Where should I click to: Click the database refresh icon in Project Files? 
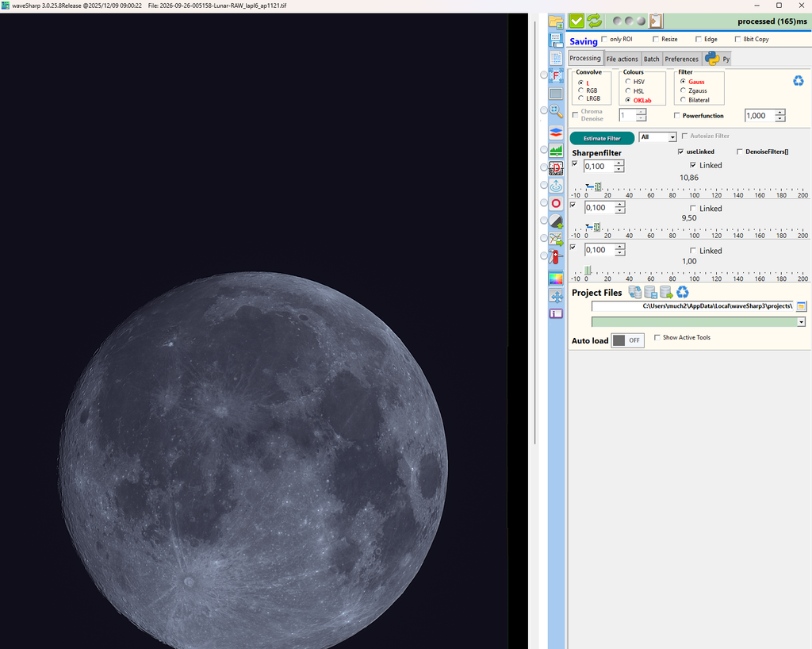click(635, 292)
